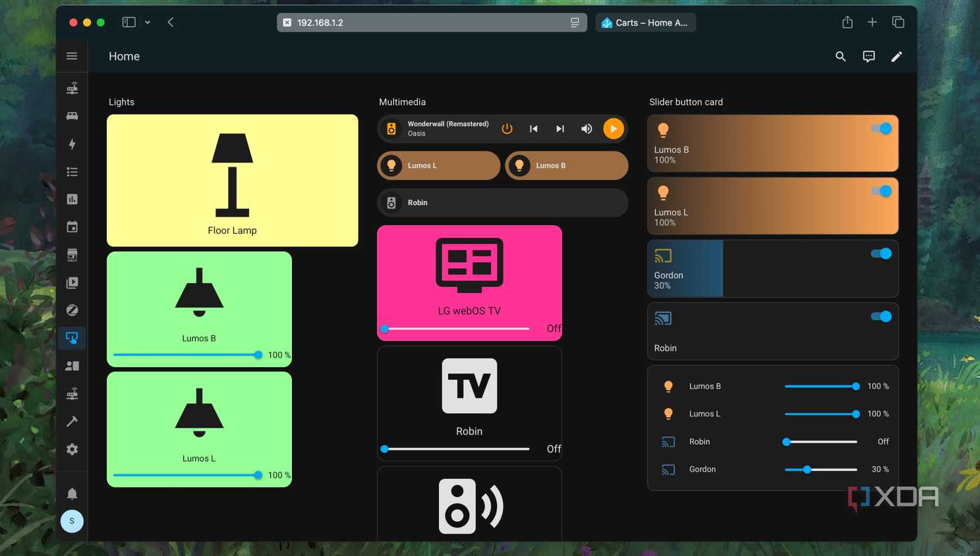The width and height of the screenshot is (980, 556).
Task: Toggle Lumos L chip in Multimedia section
Action: [x=439, y=165]
